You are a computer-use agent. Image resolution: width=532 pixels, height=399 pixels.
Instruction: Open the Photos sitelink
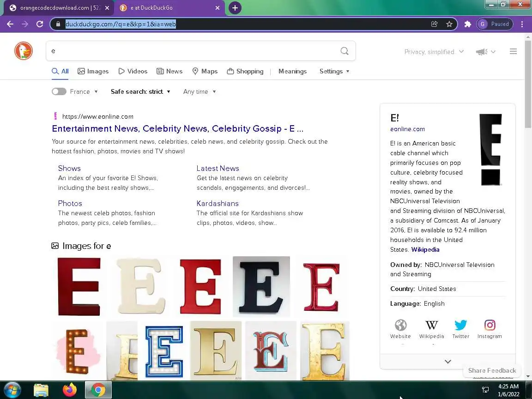70,203
